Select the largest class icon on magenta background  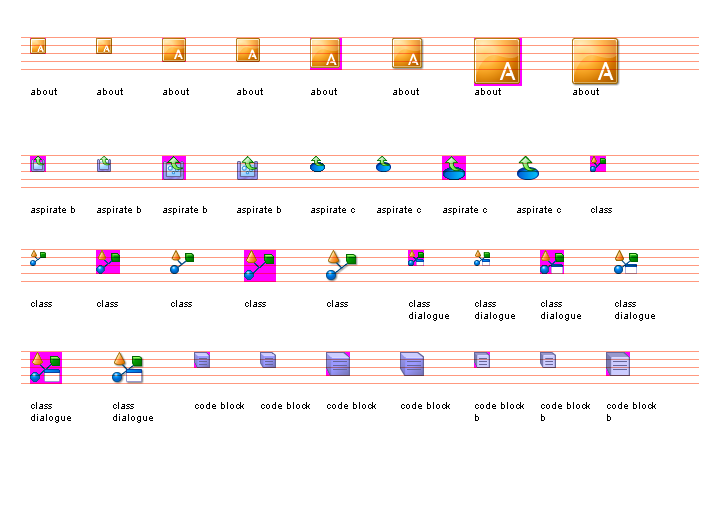pyautogui.click(x=259, y=265)
